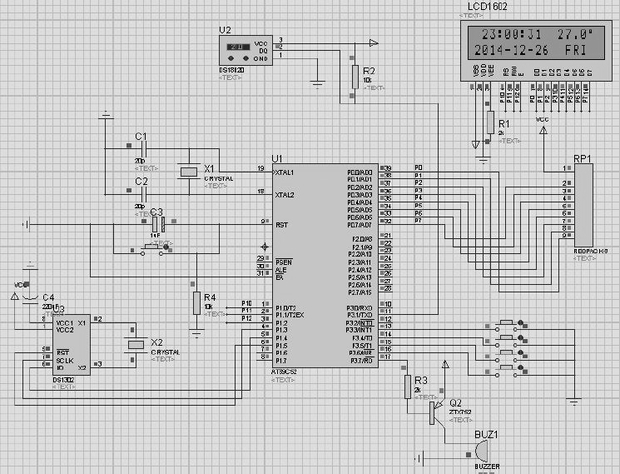Click the BUZ1 buzzer symbol
The image size is (620, 474).
[481, 451]
